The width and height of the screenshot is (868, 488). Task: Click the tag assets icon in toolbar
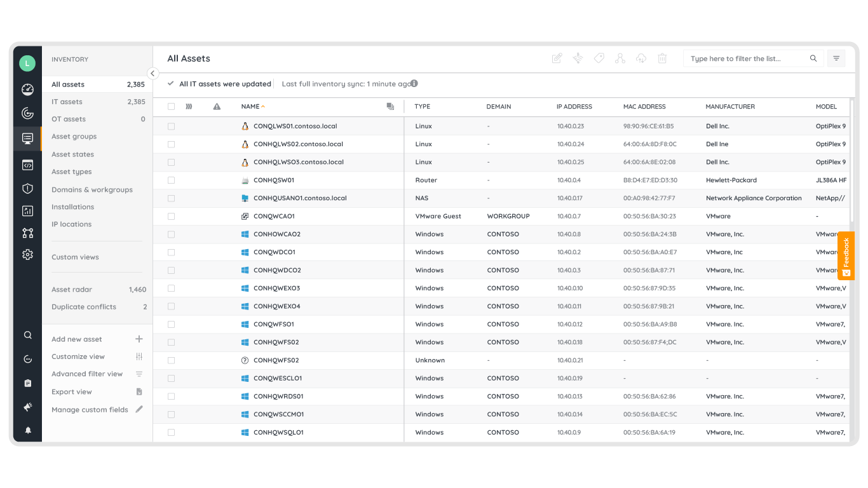pos(599,58)
